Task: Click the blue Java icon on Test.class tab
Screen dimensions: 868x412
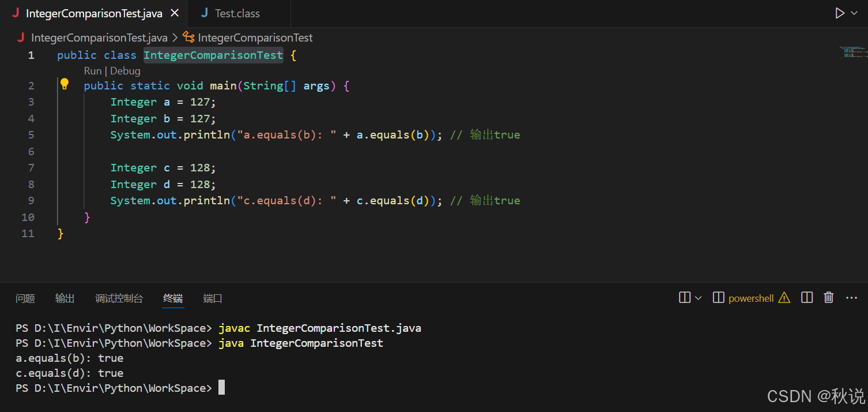Action: pyautogui.click(x=204, y=13)
